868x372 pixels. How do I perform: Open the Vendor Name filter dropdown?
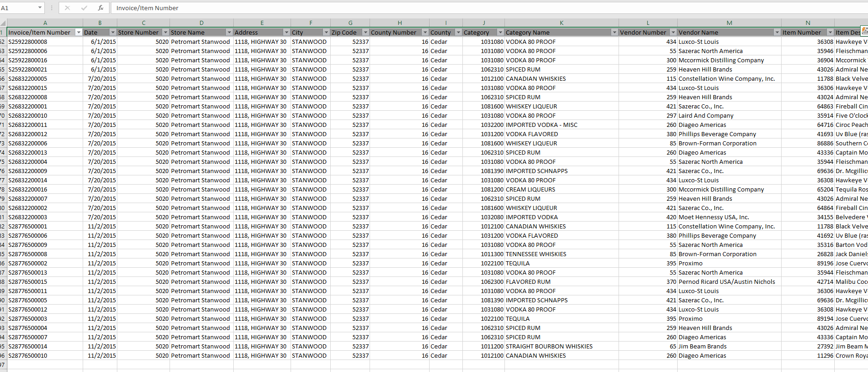(x=777, y=32)
